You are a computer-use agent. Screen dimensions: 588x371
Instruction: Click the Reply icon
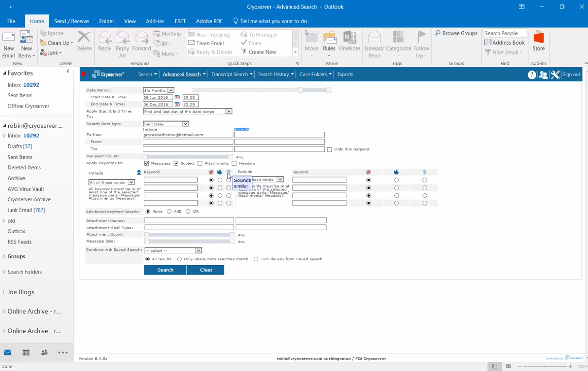(x=105, y=37)
